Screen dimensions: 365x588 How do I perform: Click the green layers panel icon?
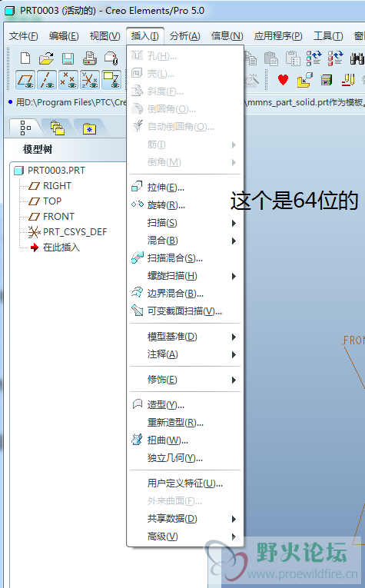(x=327, y=80)
